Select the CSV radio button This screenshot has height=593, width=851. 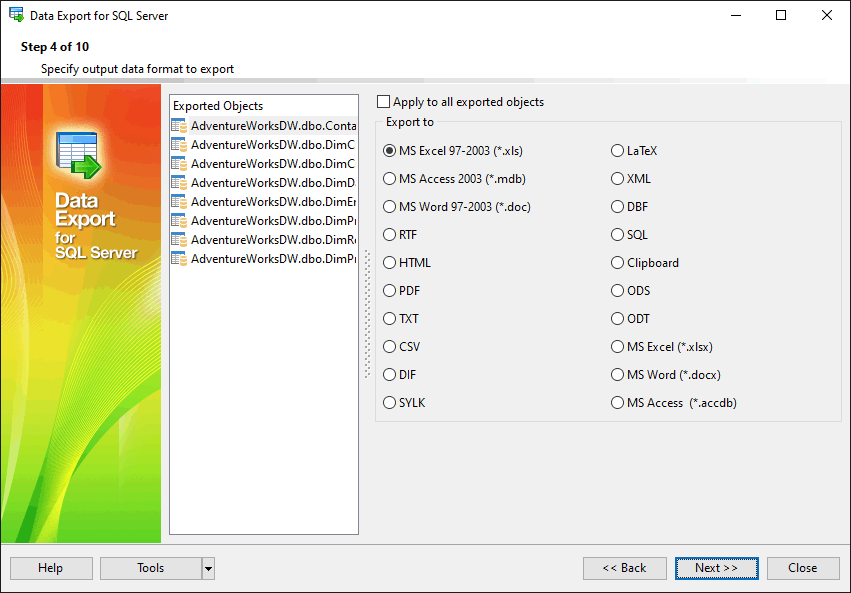point(390,347)
